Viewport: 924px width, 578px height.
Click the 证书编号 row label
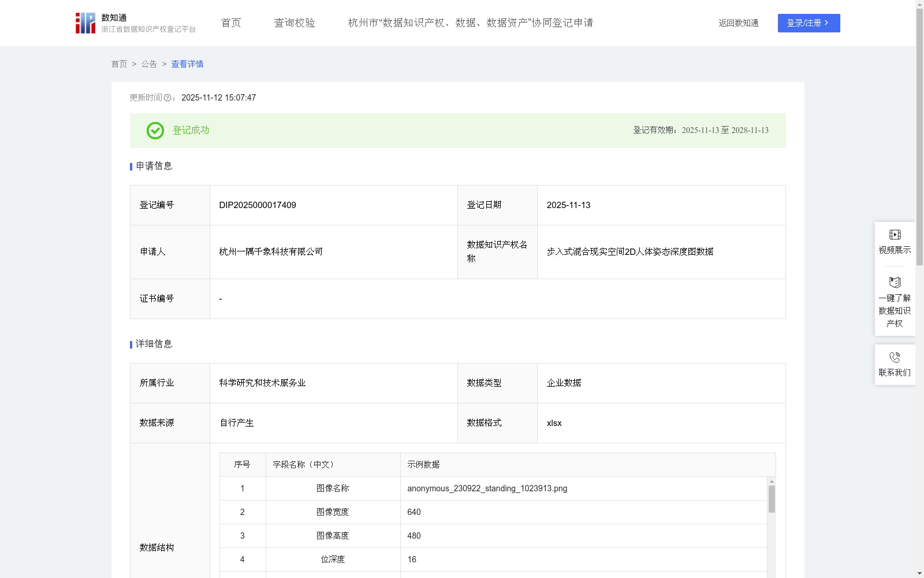pos(157,299)
